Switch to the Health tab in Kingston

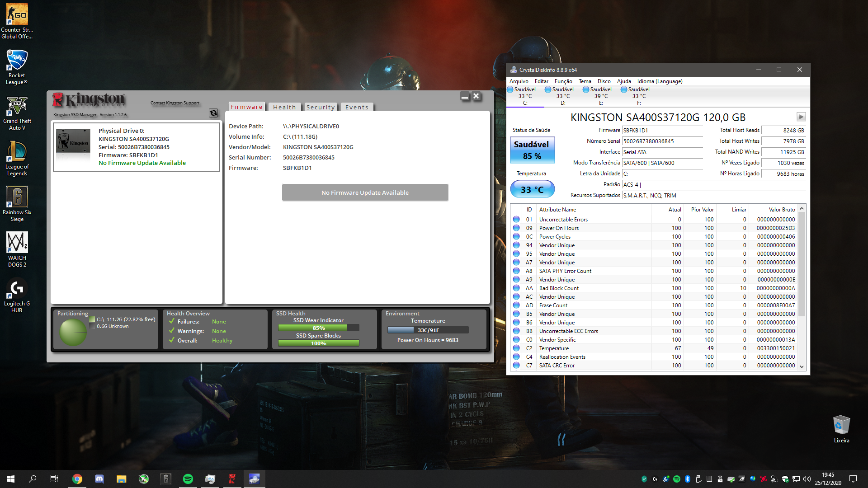tap(284, 107)
